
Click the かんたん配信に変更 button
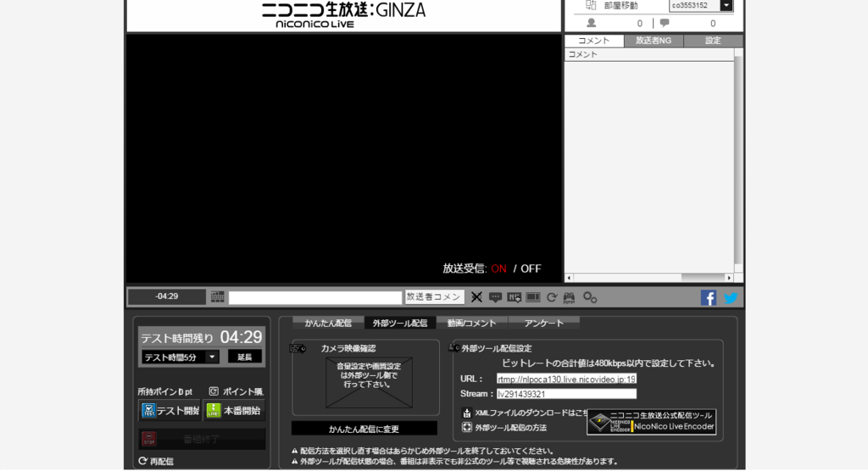click(x=364, y=429)
